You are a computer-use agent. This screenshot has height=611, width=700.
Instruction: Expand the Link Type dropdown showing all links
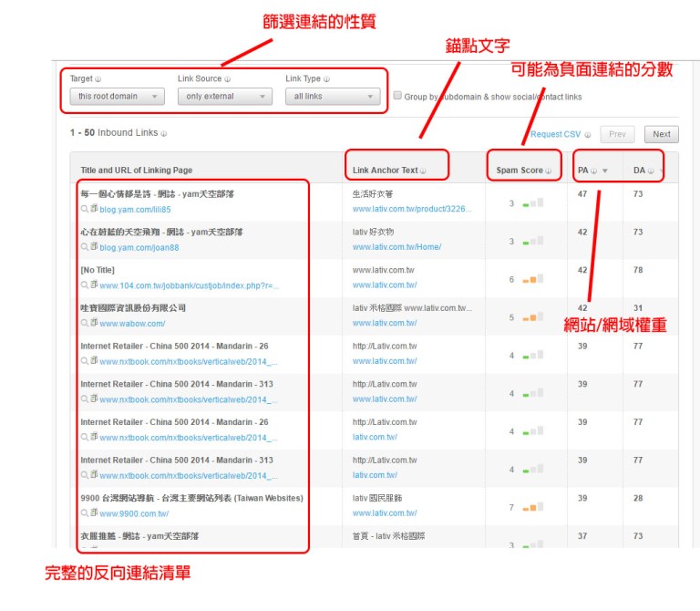[x=333, y=97]
